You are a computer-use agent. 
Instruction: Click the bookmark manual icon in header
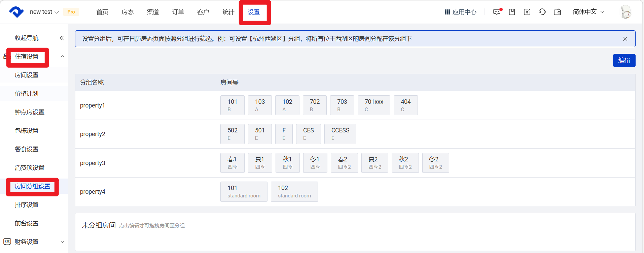(512, 12)
